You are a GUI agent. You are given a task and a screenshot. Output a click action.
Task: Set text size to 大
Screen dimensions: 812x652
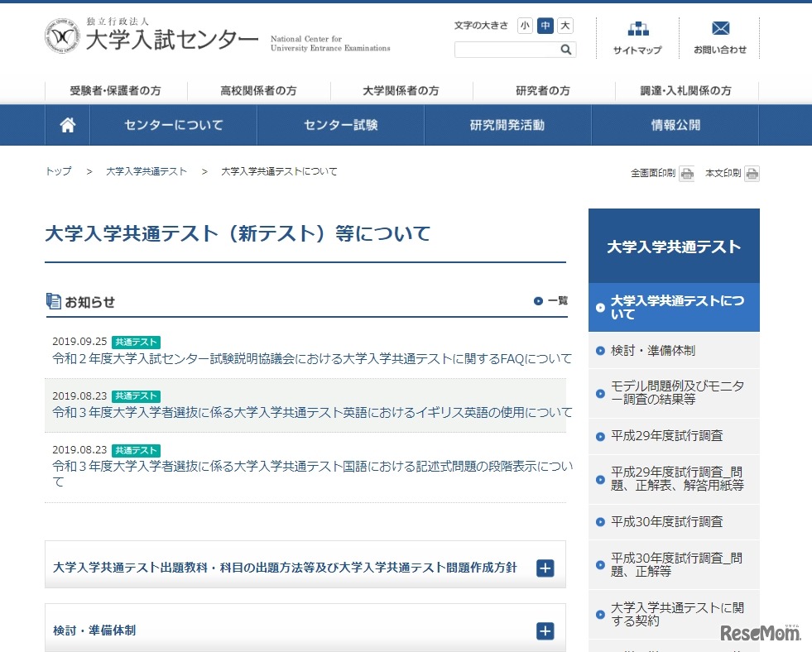click(565, 26)
